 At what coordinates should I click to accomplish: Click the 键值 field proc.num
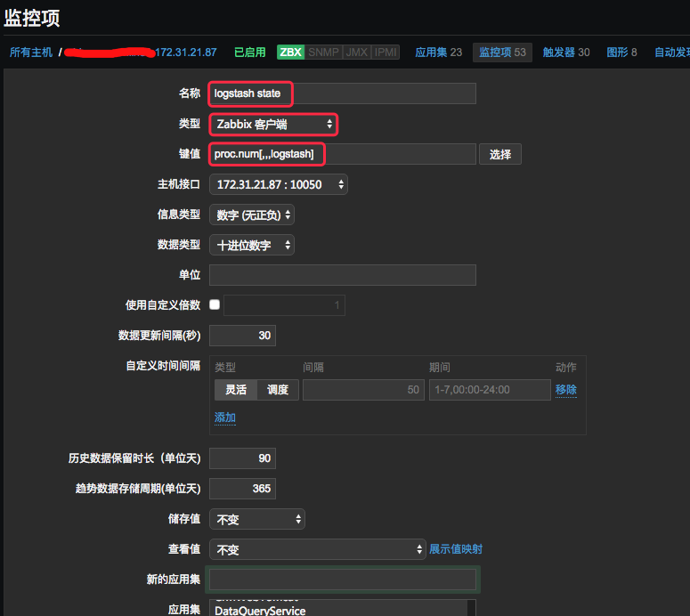(x=343, y=154)
